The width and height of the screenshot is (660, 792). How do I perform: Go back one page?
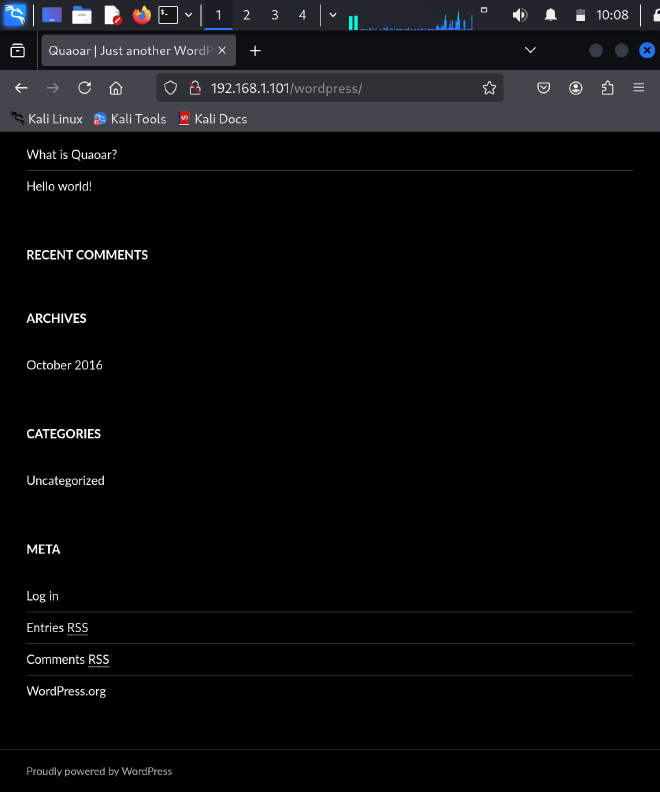click(x=21, y=88)
